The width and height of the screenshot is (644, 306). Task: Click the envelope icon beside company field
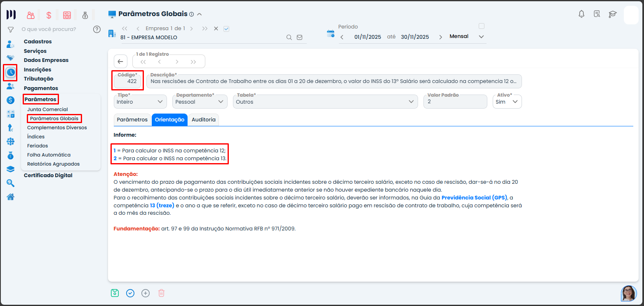(300, 37)
